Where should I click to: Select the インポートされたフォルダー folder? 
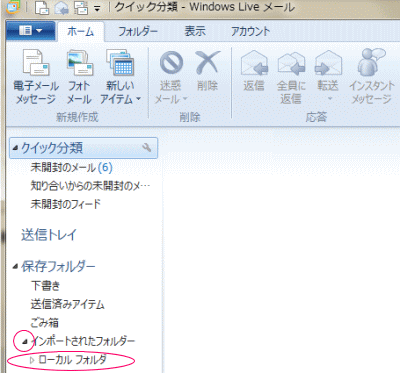[83, 341]
